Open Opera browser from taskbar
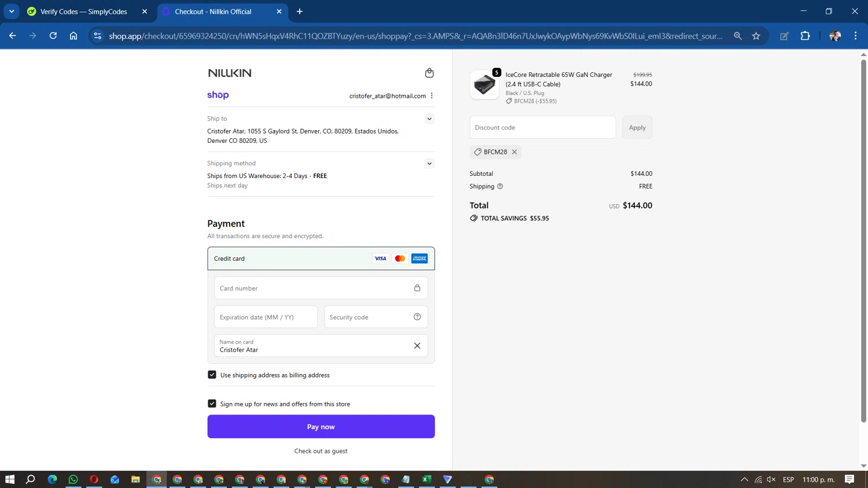Image resolution: width=868 pixels, height=488 pixels. 94,479
